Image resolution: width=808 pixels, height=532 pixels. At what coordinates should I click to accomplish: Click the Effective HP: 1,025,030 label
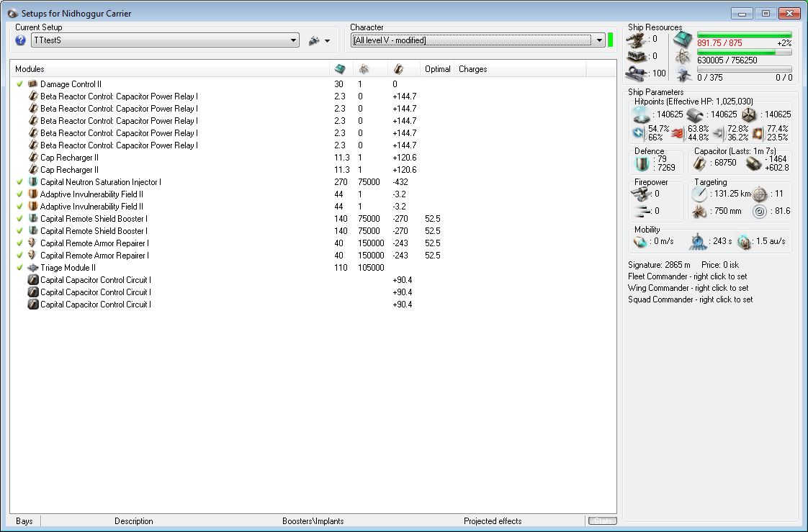click(x=710, y=102)
